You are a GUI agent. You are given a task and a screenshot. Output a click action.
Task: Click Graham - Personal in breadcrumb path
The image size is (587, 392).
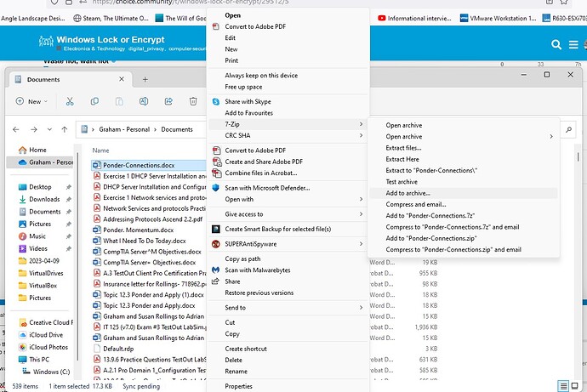(124, 129)
